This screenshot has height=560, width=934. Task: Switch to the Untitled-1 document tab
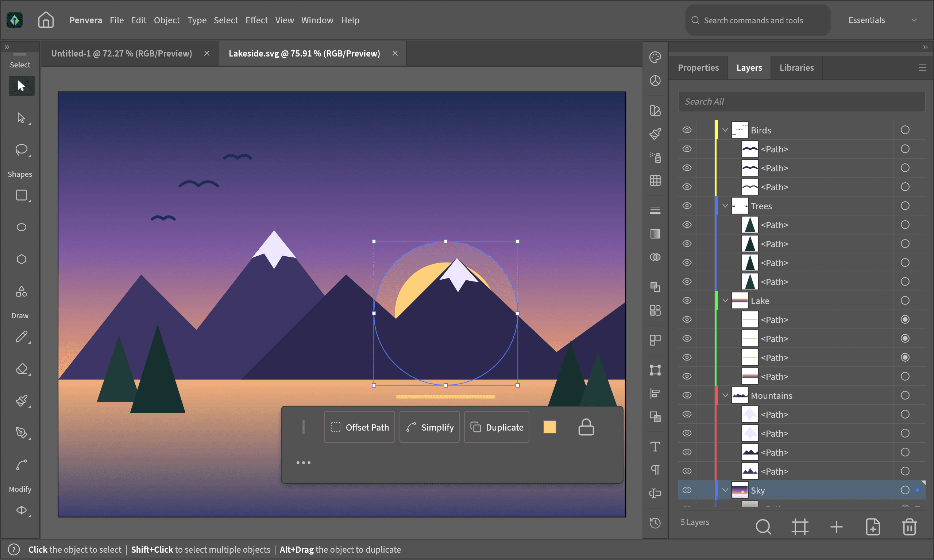[x=121, y=53]
